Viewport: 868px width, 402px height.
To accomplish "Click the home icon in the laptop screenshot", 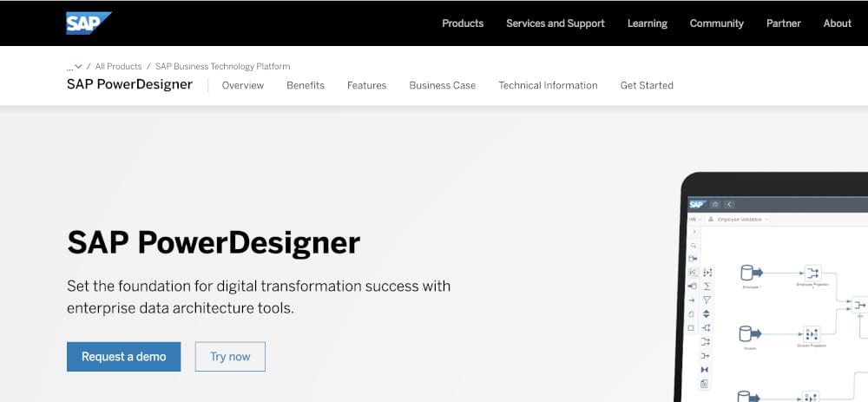I will pyautogui.click(x=715, y=204).
